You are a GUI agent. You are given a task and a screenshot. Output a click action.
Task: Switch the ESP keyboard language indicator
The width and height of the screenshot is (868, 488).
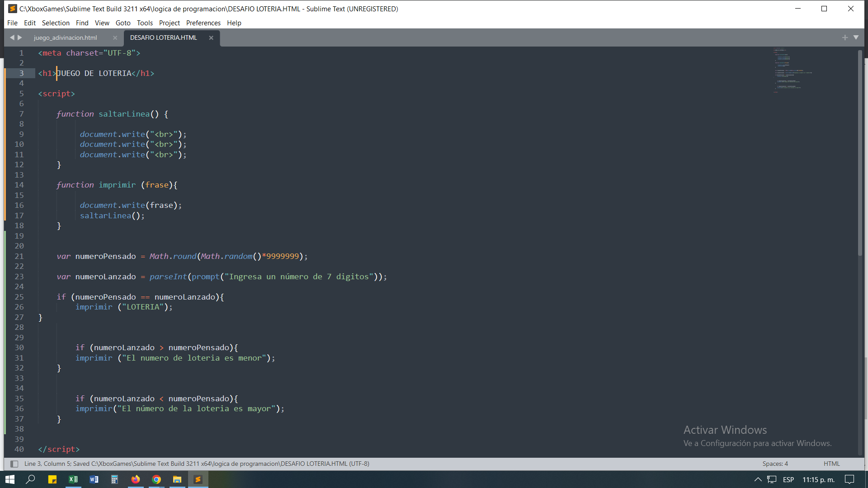[x=788, y=479]
